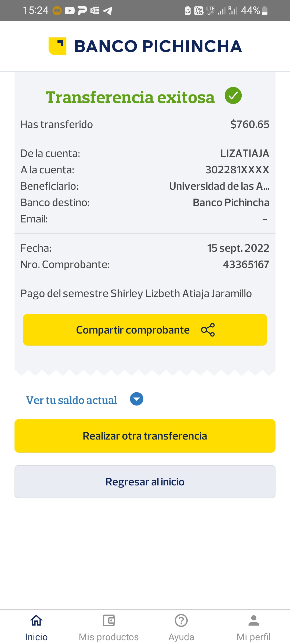Open the Ayuda tab label

point(181,637)
